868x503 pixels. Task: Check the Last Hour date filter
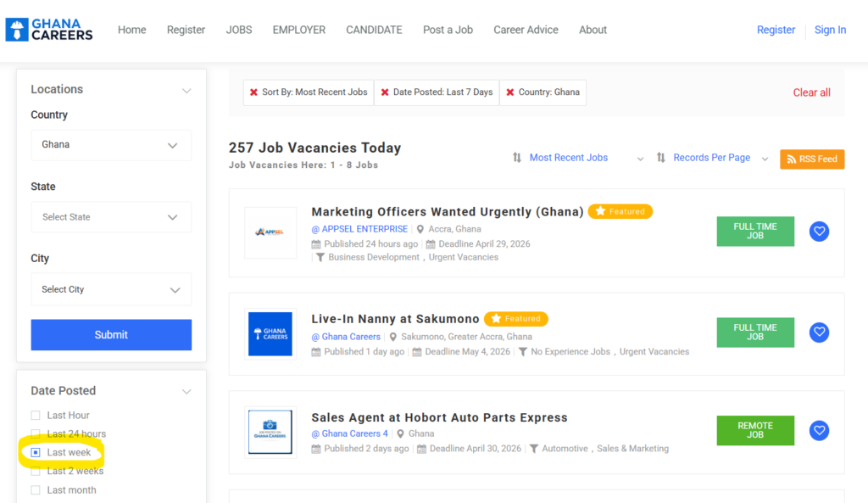pos(36,416)
